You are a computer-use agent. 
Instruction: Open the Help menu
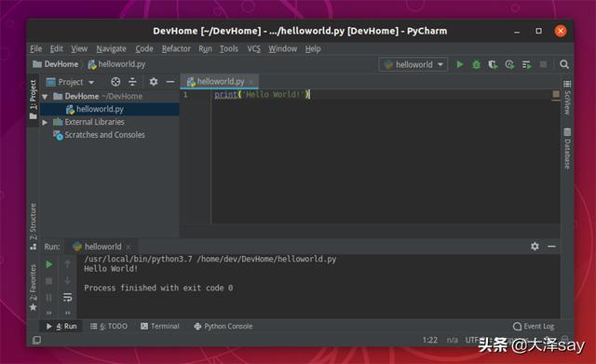click(313, 48)
